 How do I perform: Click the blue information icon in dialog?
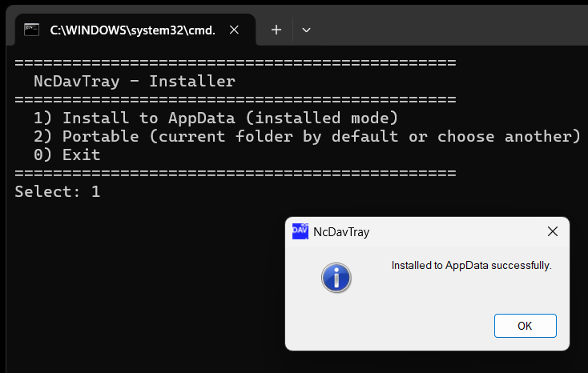(x=336, y=278)
